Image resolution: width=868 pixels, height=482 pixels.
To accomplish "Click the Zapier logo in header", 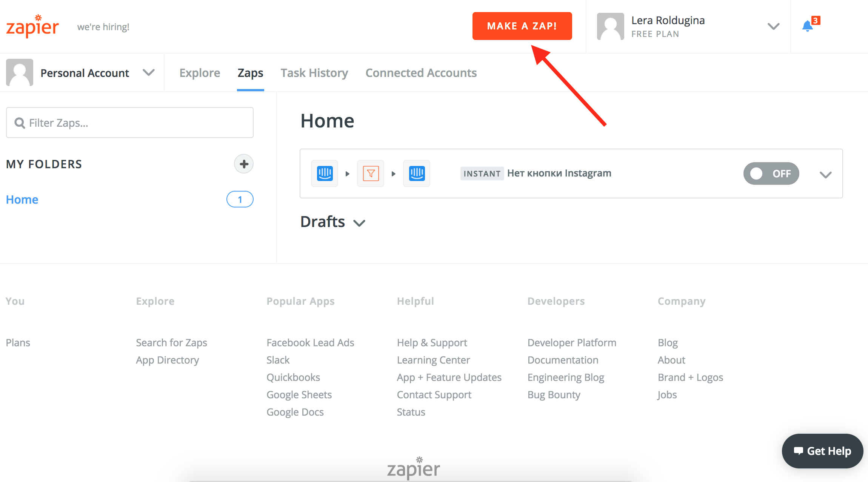I will [x=32, y=26].
